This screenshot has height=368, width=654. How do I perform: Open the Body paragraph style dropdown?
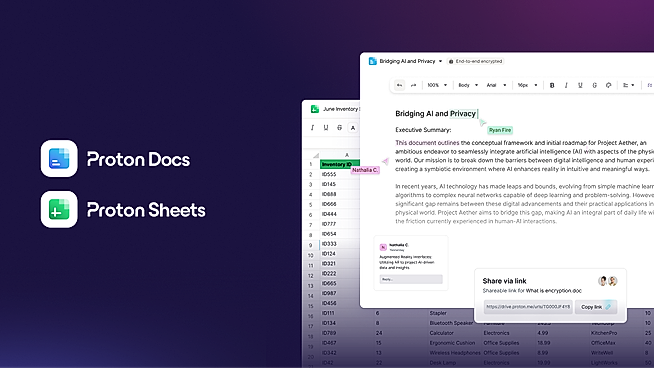pyautogui.click(x=468, y=85)
